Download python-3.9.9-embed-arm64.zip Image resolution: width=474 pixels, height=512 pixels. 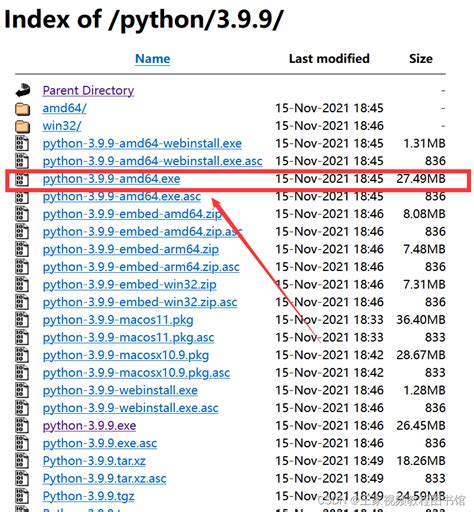pyautogui.click(x=131, y=249)
